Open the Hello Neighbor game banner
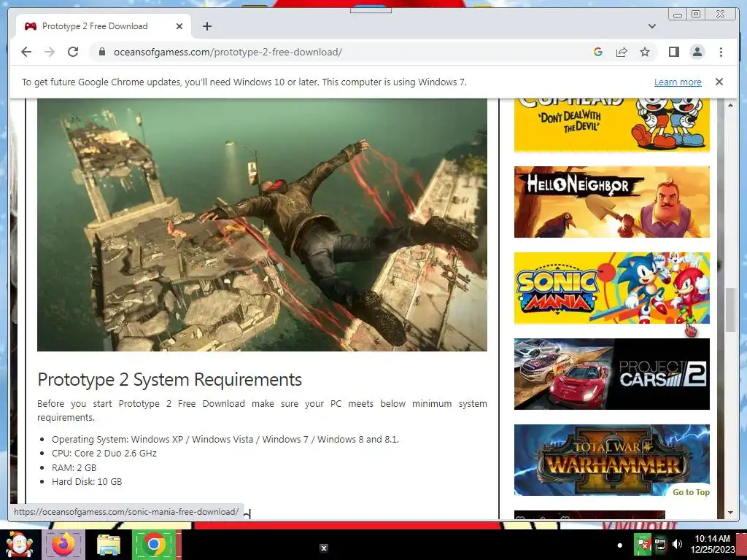This screenshot has height=560, width=747. (x=612, y=202)
